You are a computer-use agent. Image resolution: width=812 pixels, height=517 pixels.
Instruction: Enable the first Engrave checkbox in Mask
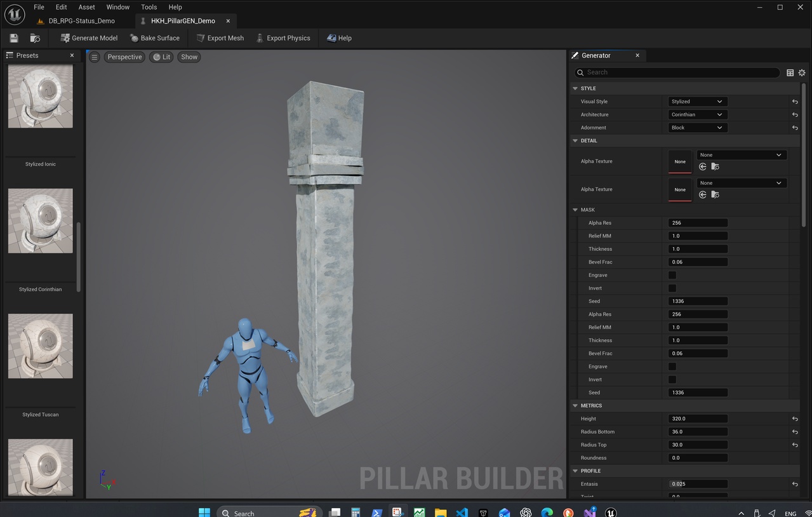[x=672, y=275]
